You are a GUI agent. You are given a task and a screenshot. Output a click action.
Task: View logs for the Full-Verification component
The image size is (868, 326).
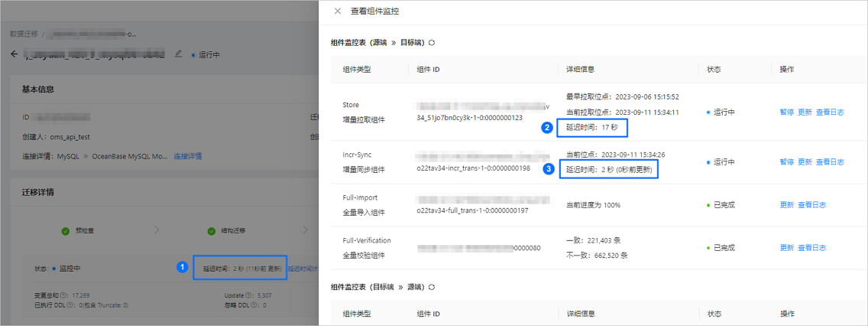coord(812,248)
